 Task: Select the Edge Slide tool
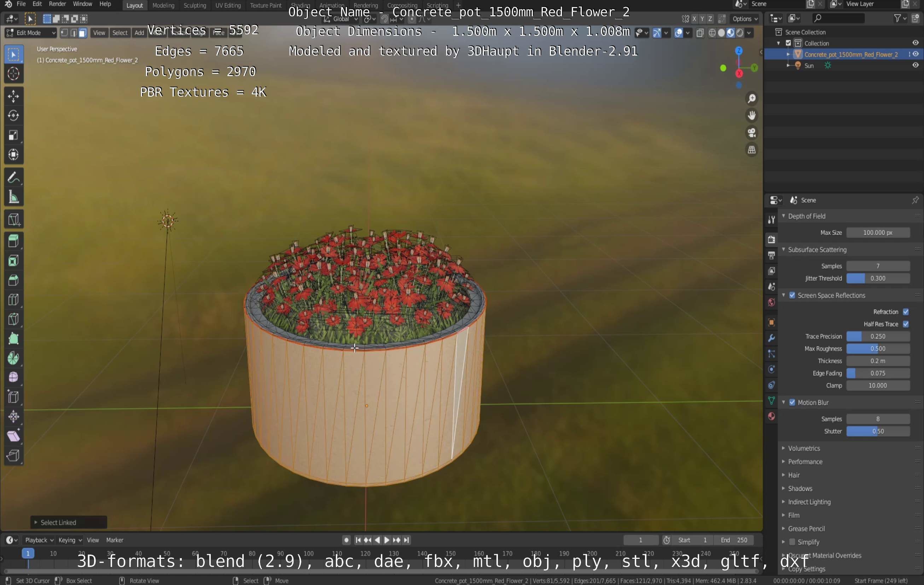click(x=13, y=397)
